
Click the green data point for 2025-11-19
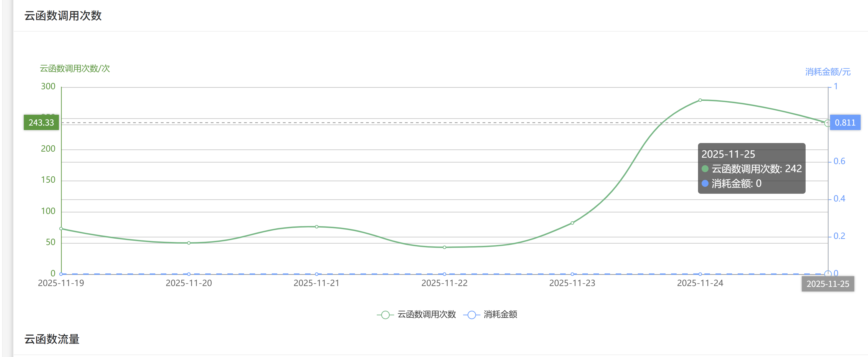tap(61, 229)
